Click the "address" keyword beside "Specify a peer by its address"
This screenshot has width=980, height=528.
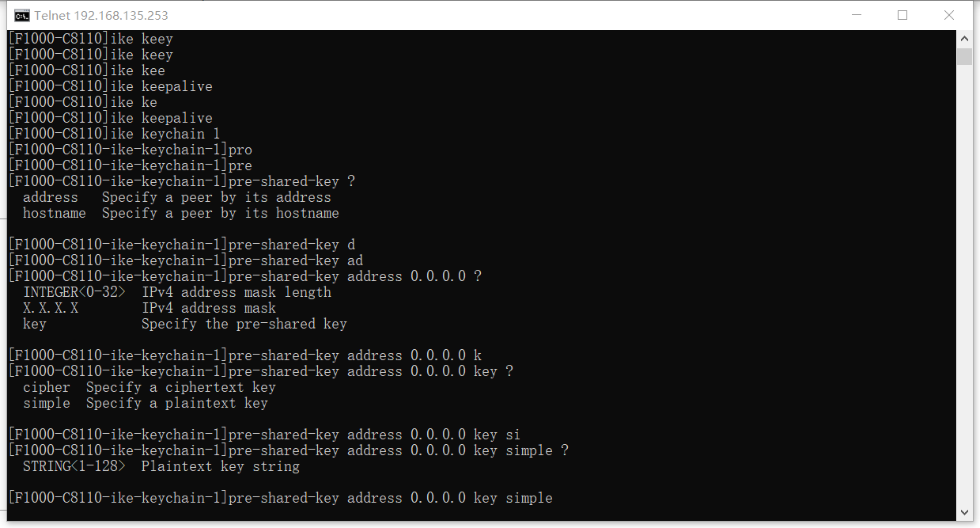[x=51, y=197]
